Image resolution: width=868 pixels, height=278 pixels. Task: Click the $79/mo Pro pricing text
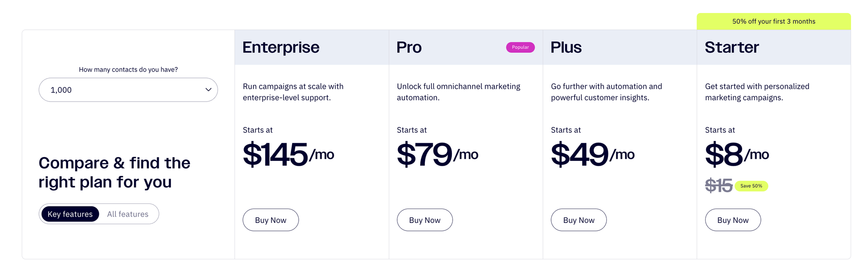click(x=437, y=154)
